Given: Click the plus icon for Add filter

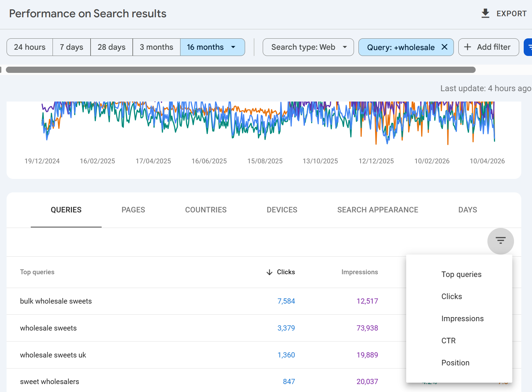Looking at the screenshot, I should click(x=467, y=47).
